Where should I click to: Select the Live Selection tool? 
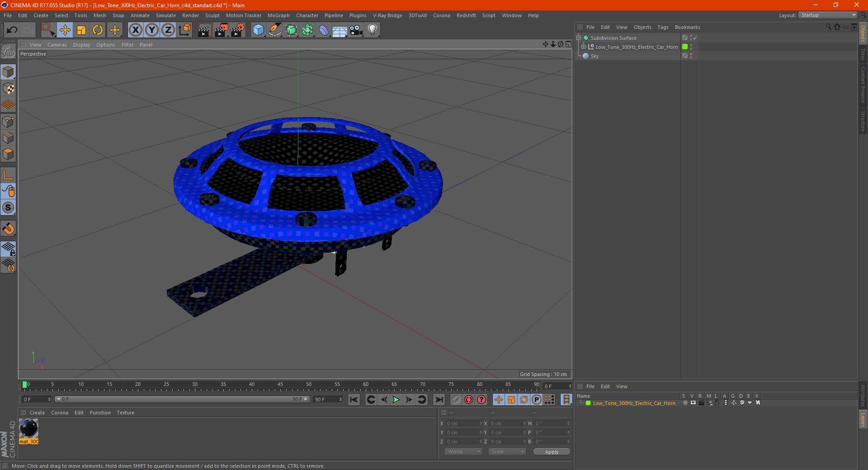(x=48, y=30)
